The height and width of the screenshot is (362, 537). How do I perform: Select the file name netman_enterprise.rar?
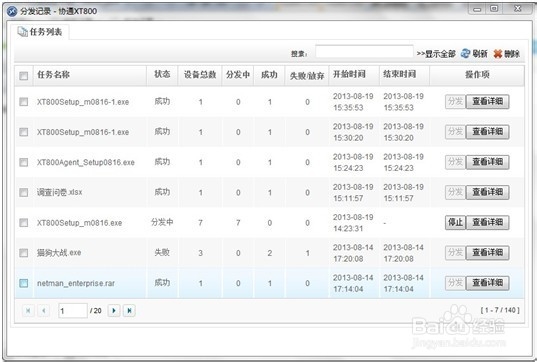pyautogui.click(x=76, y=283)
